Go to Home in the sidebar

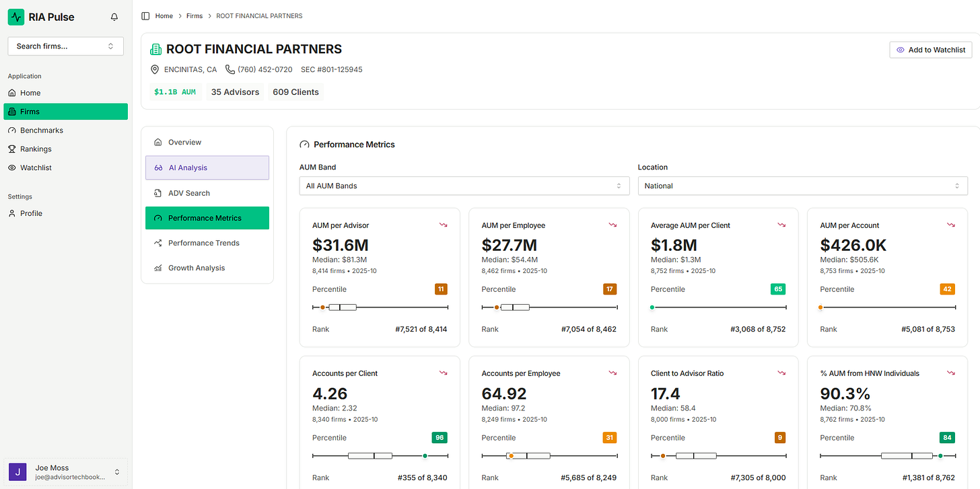coord(65,93)
